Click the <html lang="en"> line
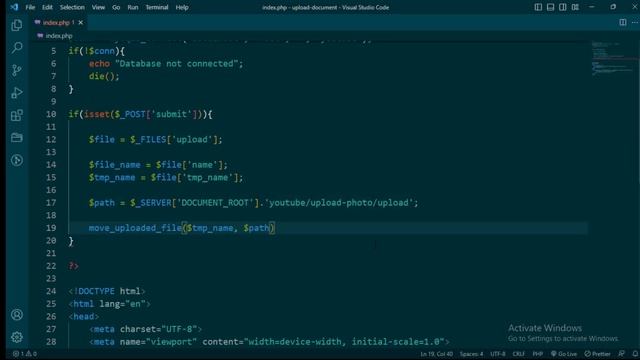The image size is (640, 360). point(109,304)
